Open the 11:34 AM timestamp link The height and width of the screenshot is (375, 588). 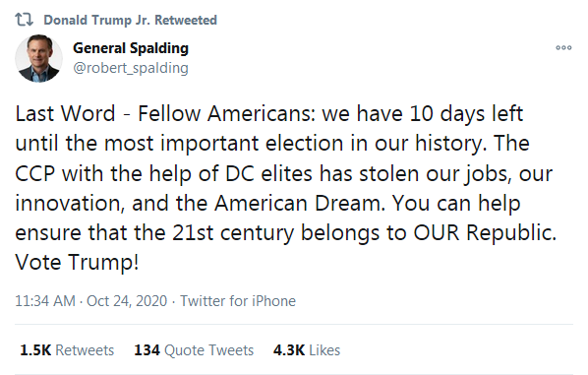point(45,301)
